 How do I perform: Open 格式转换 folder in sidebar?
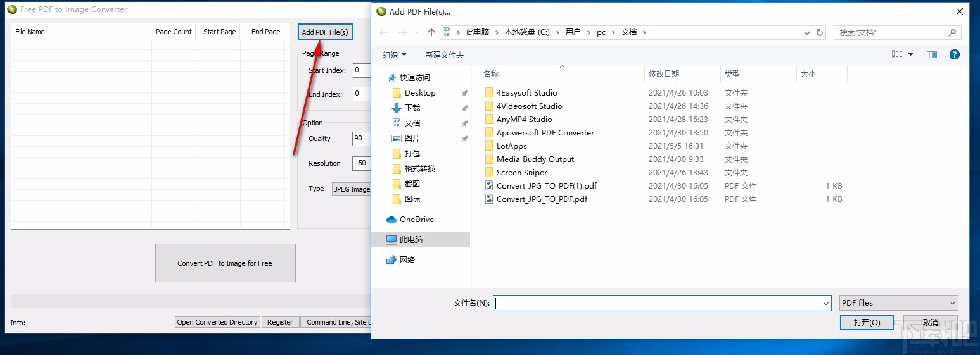coord(420,168)
